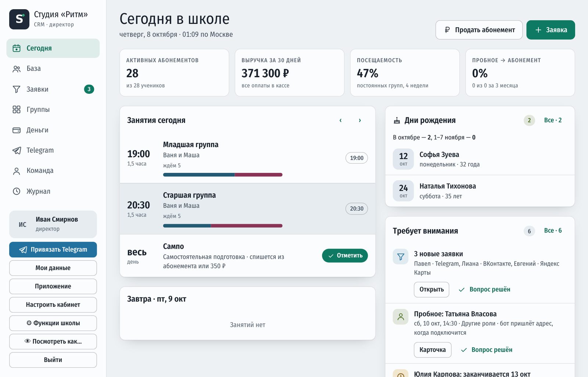This screenshot has width=588, height=377.
Task: Click the birthday cake icon
Action: pos(397,120)
